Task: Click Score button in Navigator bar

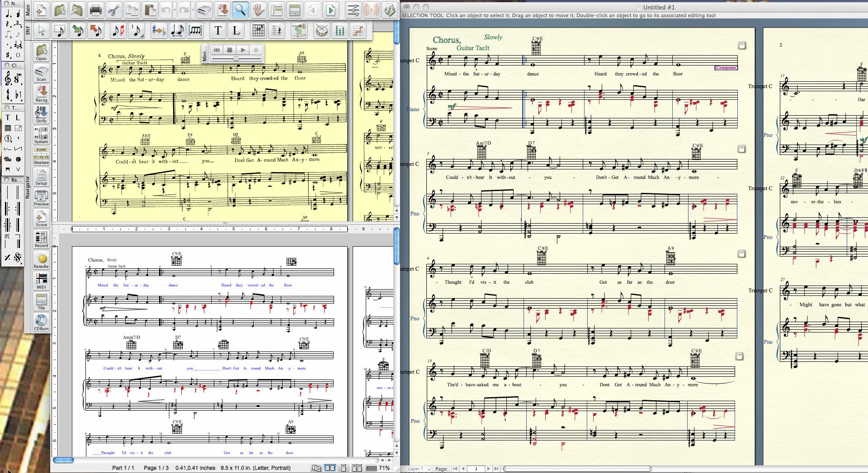Action: click(x=41, y=219)
